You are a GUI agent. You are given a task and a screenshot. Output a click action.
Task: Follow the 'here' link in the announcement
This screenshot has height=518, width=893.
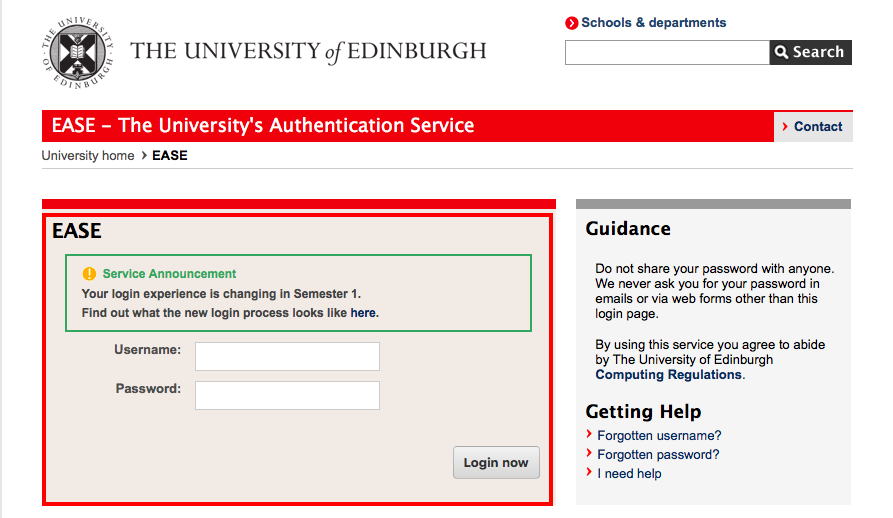click(363, 313)
